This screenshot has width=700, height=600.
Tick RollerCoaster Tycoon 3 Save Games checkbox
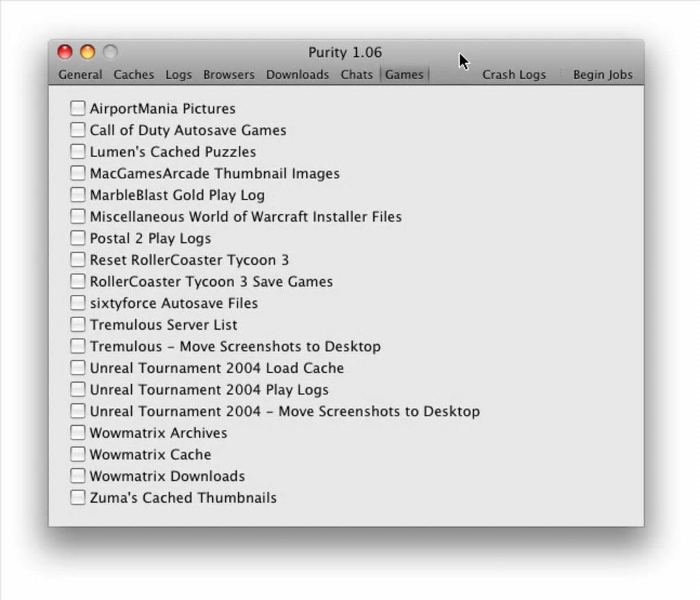78,281
